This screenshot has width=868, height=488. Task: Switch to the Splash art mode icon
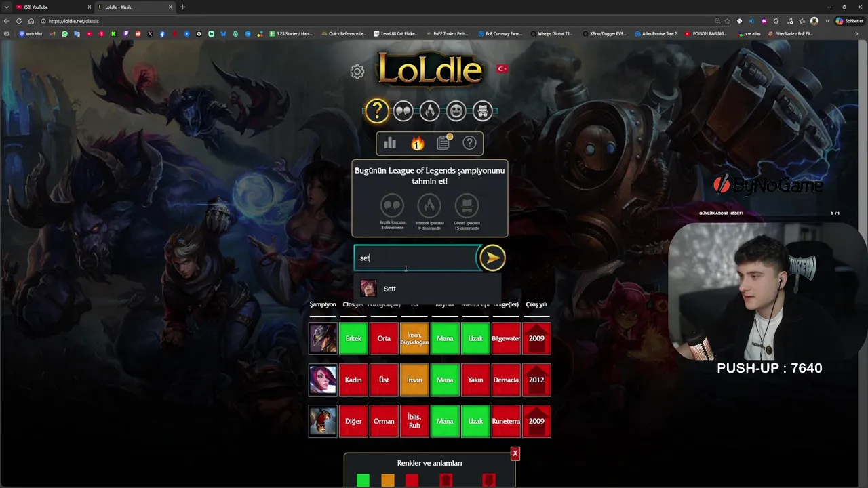click(x=482, y=110)
